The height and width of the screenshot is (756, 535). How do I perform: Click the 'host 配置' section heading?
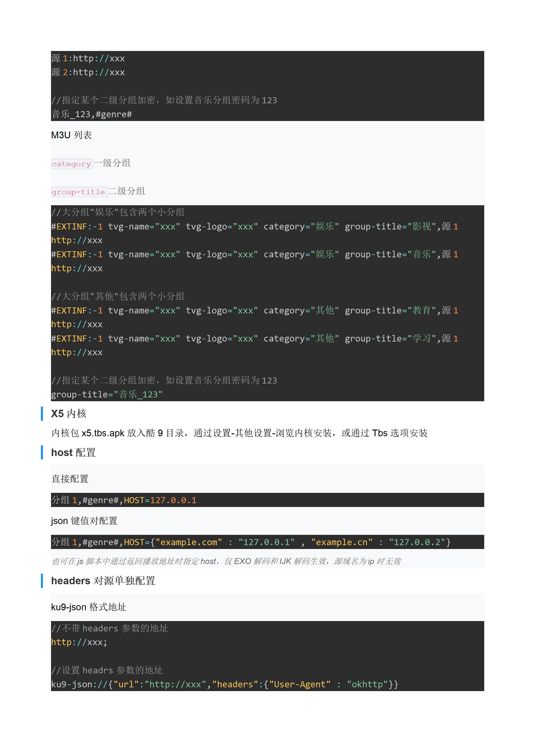73,452
